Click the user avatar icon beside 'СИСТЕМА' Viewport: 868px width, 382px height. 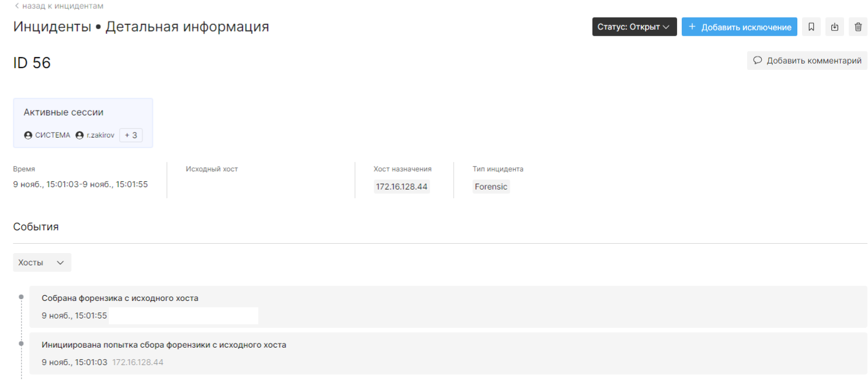[28, 135]
